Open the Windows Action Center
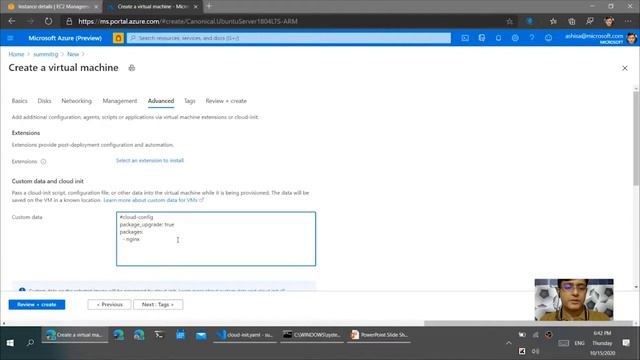Screen dimensions: 640x360 point(626,343)
